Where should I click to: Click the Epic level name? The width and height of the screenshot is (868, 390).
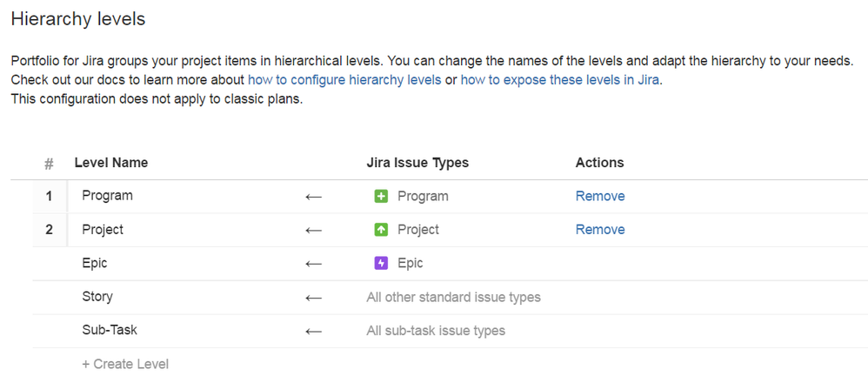(x=95, y=263)
